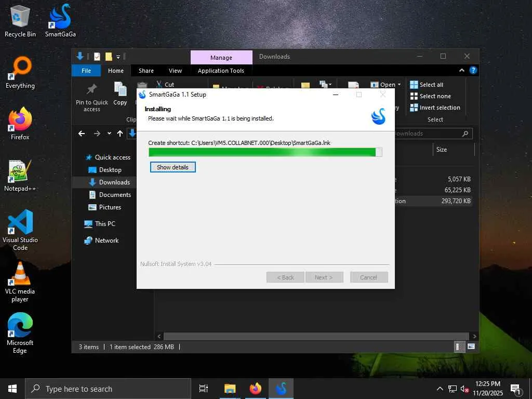Switch Explorer to large icons view via status bar
Image resolution: width=532 pixels, height=399 pixels.
[471, 347]
